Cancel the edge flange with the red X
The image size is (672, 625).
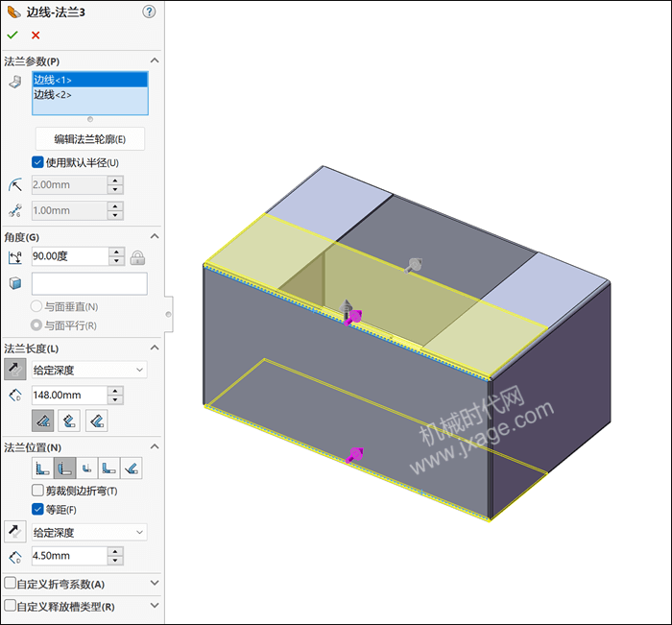(36, 36)
